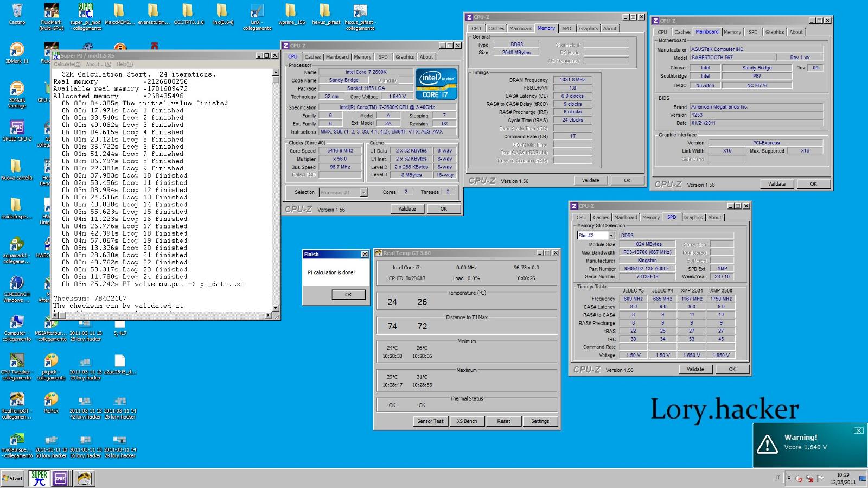Screen dimensions: 868x488
Task: Open super_pi_mod shortcut on desktop
Action: (x=86, y=17)
